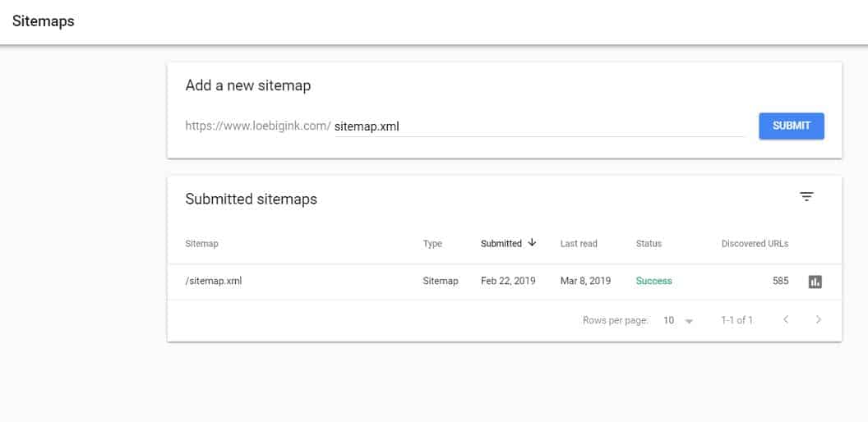Sort by the Type column header

tap(432, 244)
